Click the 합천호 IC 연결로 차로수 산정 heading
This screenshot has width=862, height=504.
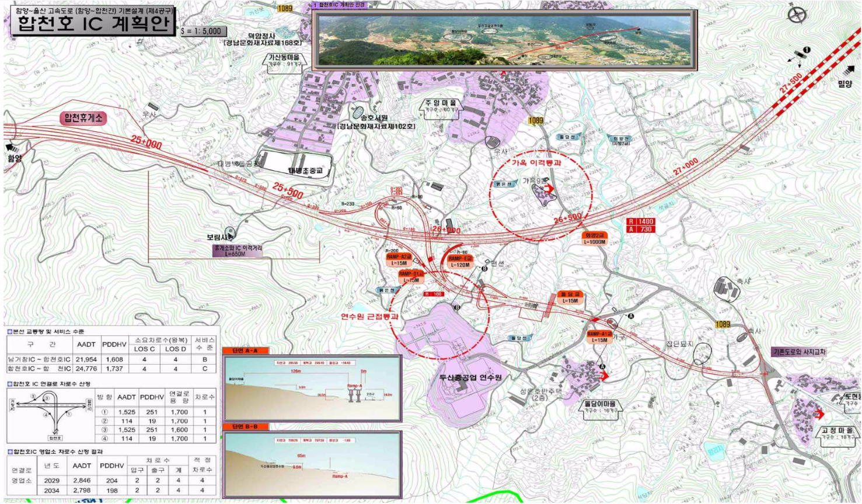49,384
